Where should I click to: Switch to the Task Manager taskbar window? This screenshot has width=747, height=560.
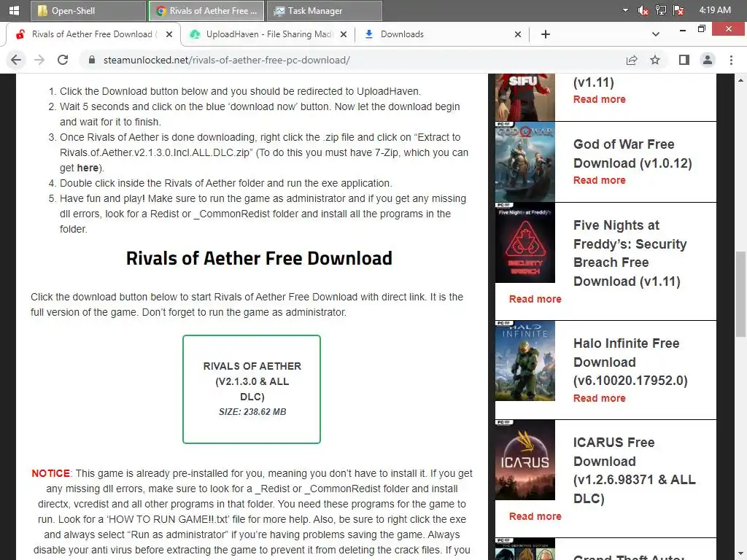325,10
